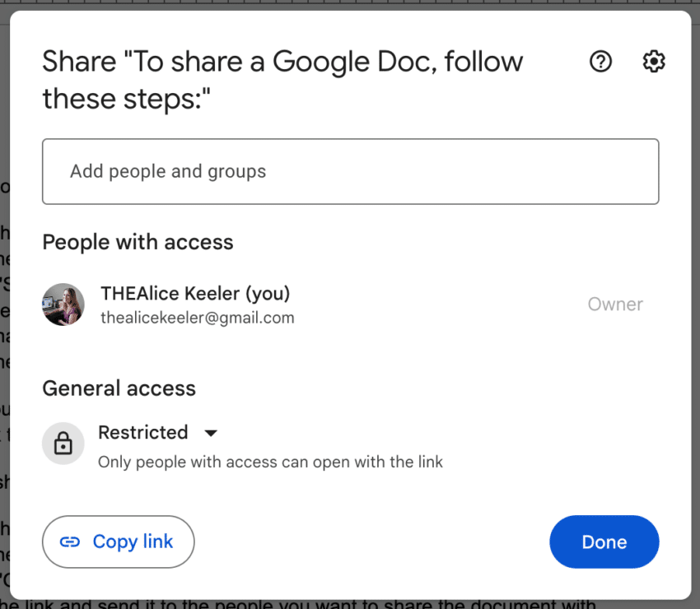The width and height of the screenshot is (700, 609).
Task: Click the Copy link button
Action: pyautogui.click(x=119, y=542)
